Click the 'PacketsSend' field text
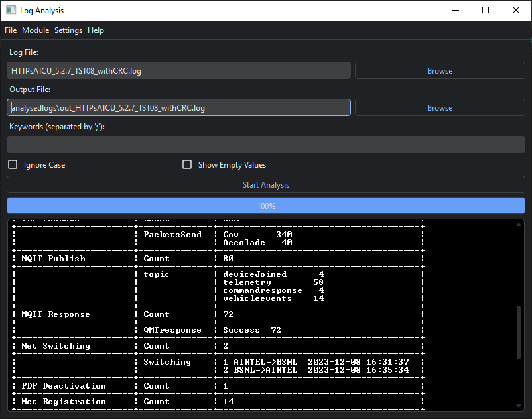The image size is (532, 419). (172, 235)
